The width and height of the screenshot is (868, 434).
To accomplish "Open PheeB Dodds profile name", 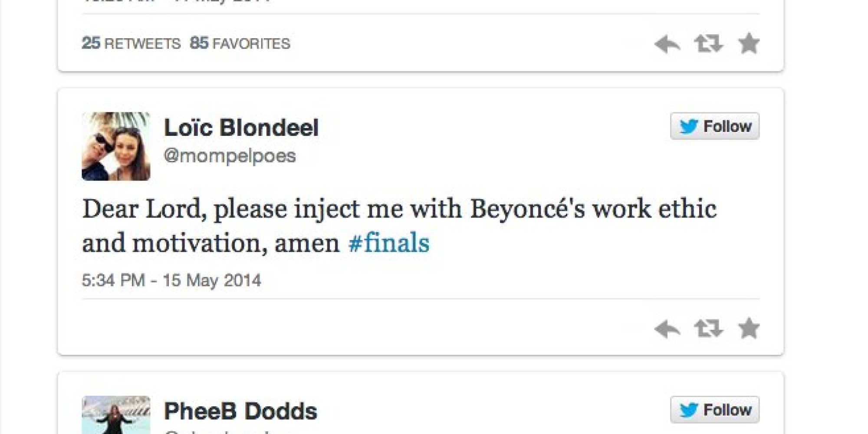I will [x=240, y=411].
